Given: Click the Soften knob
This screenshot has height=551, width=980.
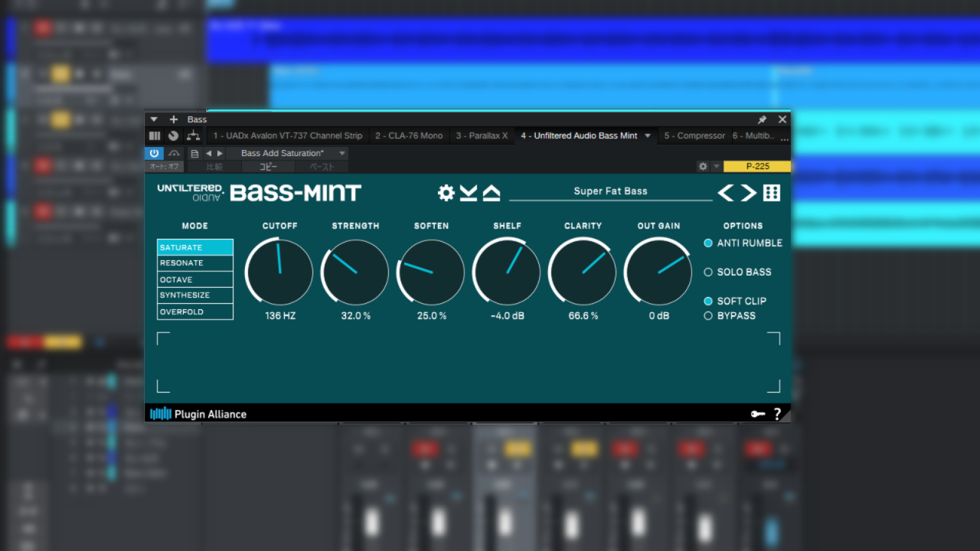Looking at the screenshot, I should tap(431, 272).
